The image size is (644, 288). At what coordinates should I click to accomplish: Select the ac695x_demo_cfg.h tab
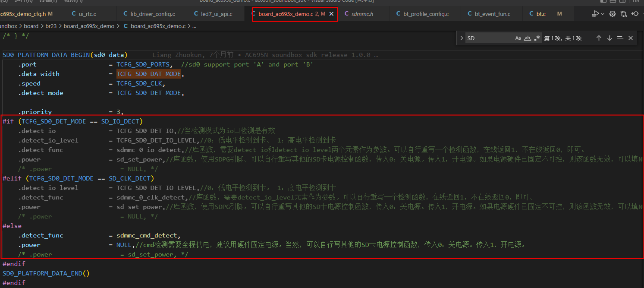(x=32, y=14)
